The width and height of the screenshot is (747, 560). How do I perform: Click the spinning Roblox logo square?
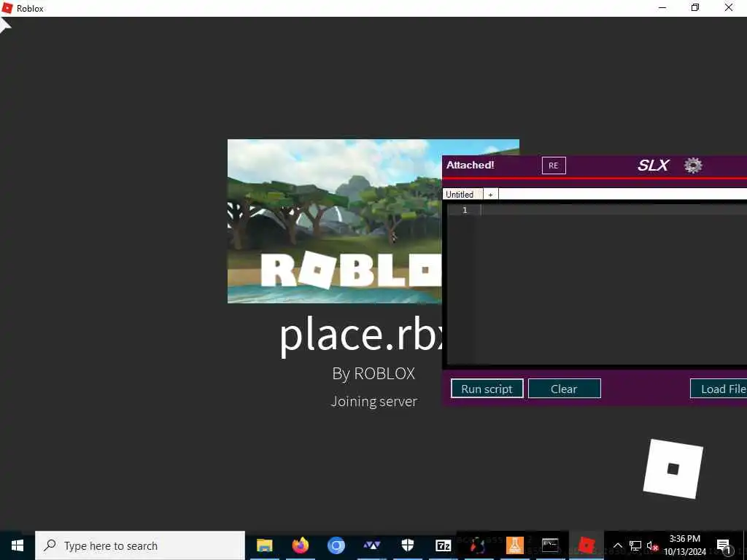[673, 469]
